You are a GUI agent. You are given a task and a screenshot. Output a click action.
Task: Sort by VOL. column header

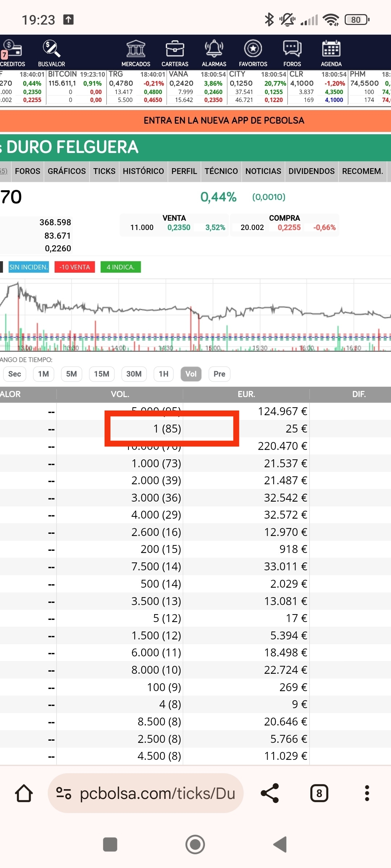click(120, 394)
